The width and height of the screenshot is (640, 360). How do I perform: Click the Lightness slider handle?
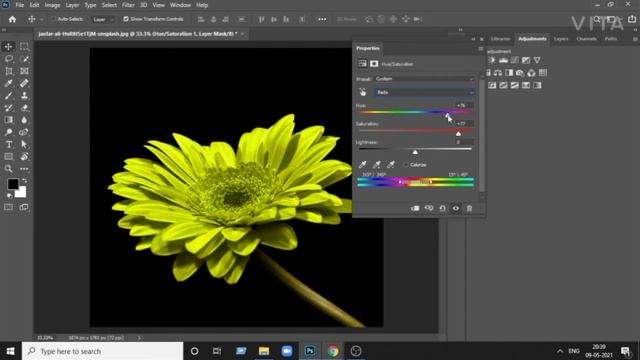coord(415,152)
